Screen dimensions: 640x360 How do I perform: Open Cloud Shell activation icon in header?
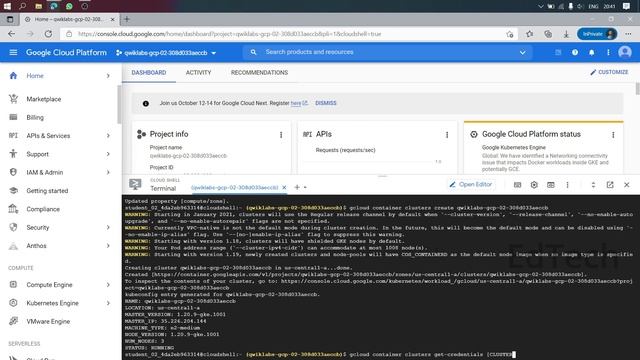(558, 52)
